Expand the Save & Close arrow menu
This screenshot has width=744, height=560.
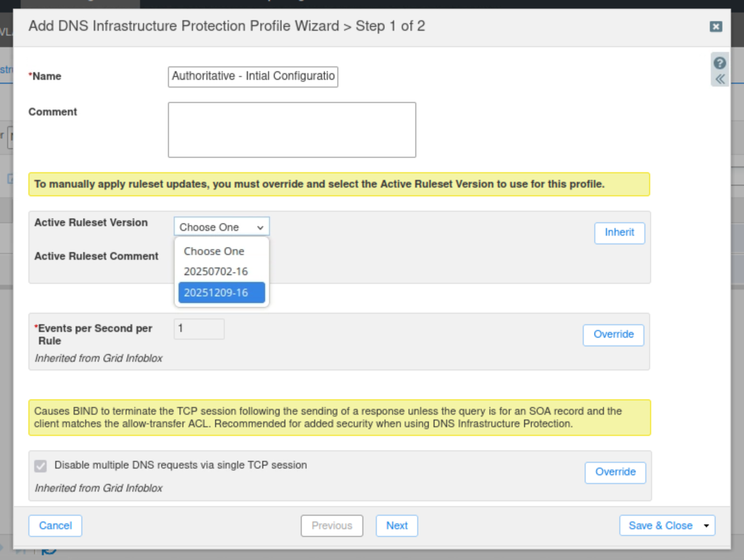click(706, 526)
